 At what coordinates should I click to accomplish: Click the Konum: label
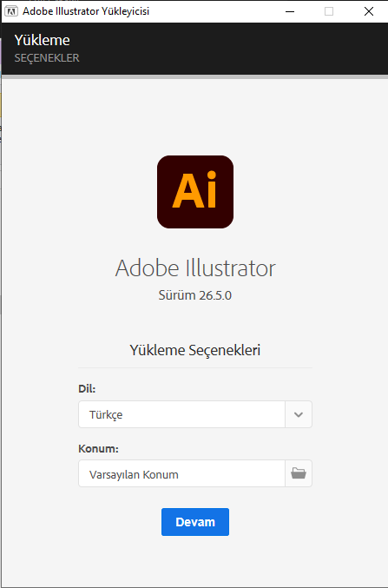[x=98, y=448]
